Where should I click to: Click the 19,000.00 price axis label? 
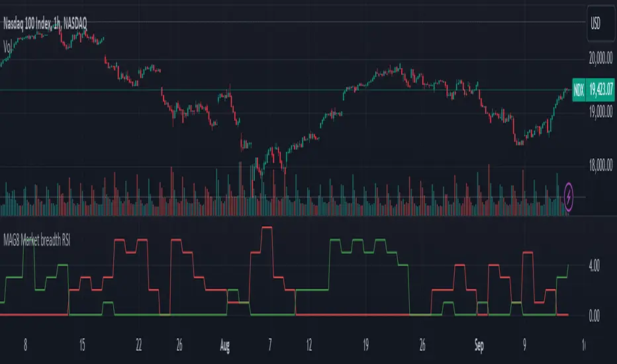[x=600, y=112]
